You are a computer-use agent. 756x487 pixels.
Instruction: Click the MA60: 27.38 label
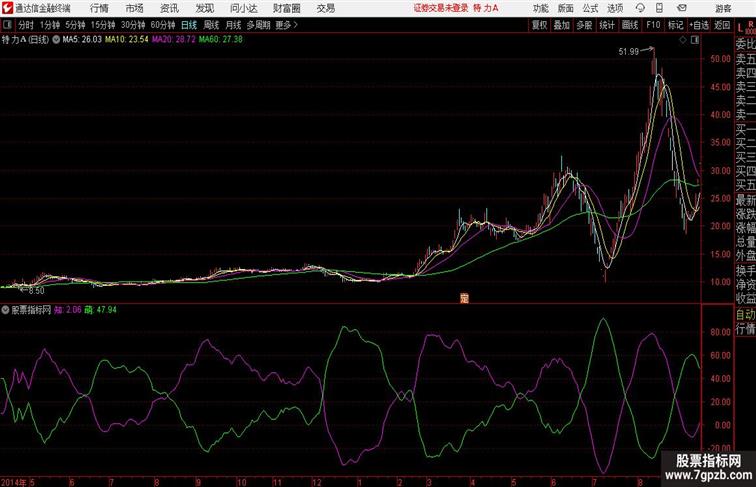pyautogui.click(x=221, y=40)
